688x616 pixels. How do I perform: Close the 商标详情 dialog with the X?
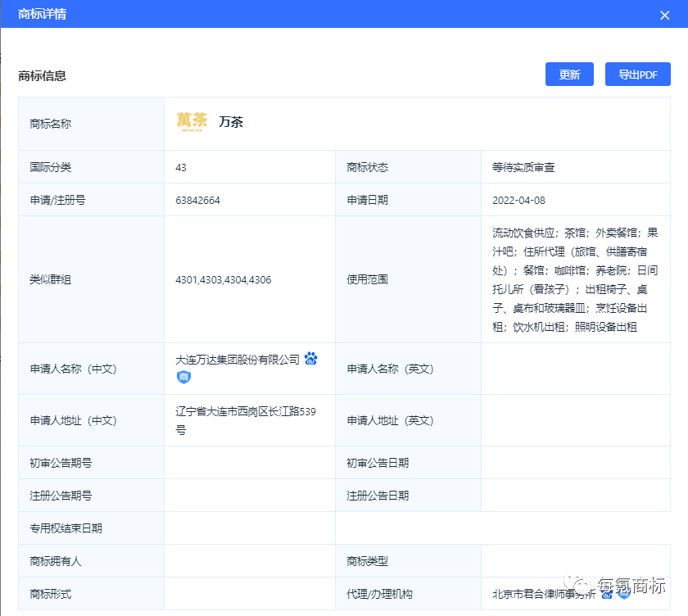click(664, 15)
